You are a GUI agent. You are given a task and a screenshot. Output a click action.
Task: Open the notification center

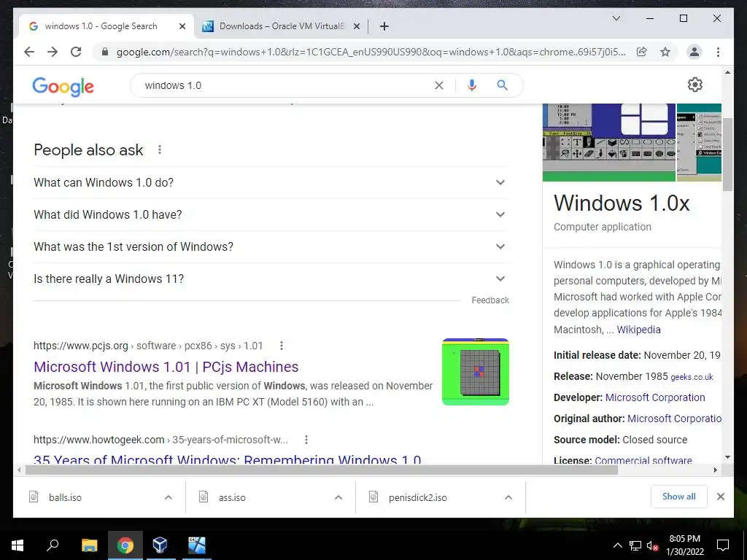(x=723, y=545)
